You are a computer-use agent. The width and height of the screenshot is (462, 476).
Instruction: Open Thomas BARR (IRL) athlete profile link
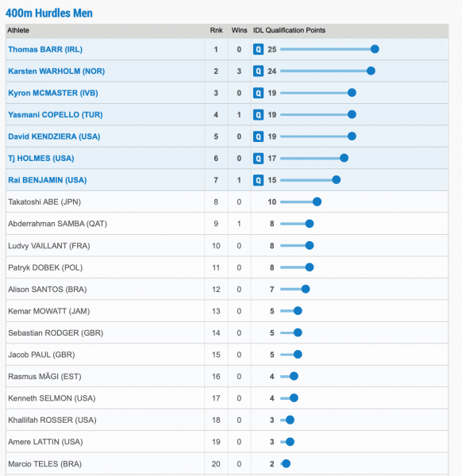[x=45, y=49]
